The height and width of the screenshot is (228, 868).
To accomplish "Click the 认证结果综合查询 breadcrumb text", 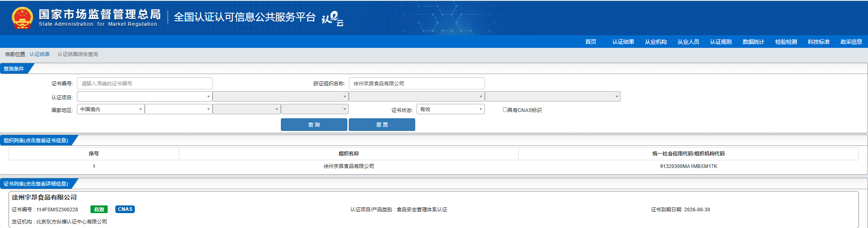I will pyautogui.click(x=78, y=54).
